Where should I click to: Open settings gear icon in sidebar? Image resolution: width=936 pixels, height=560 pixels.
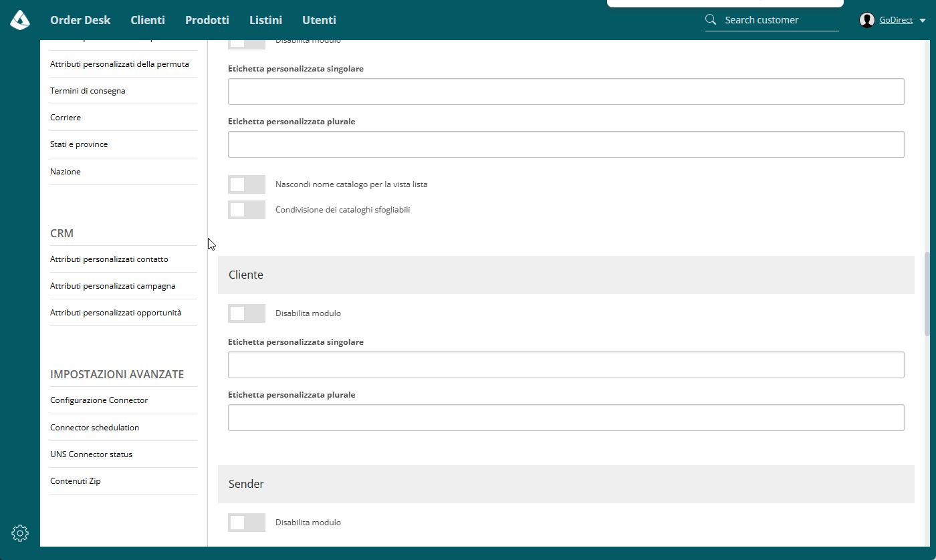pos(20,533)
